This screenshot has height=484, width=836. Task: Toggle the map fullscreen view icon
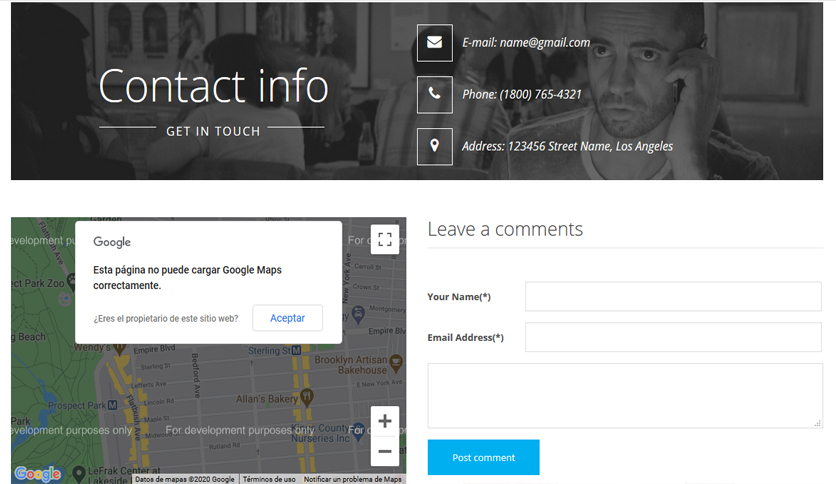[x=385, y=239]
